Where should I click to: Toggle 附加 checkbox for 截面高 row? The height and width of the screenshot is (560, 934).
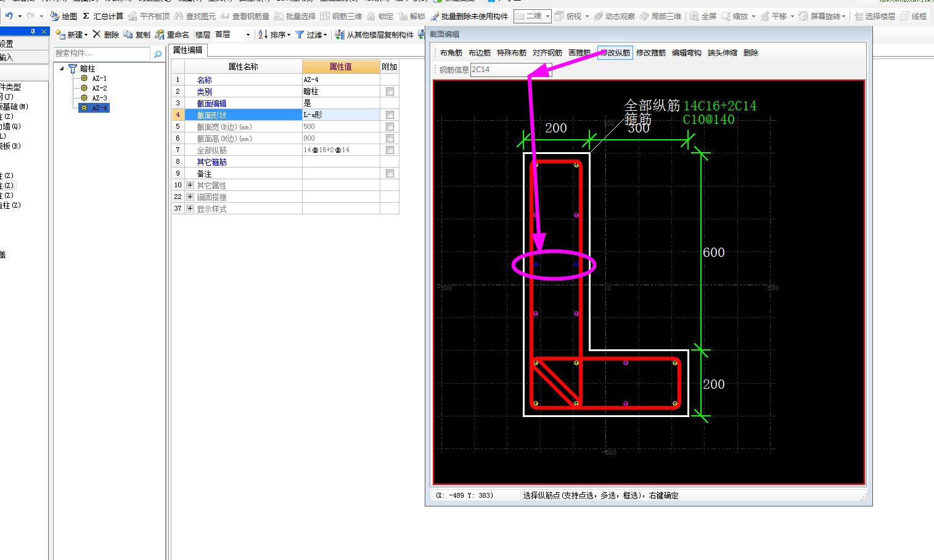click(x=390, y=138)
